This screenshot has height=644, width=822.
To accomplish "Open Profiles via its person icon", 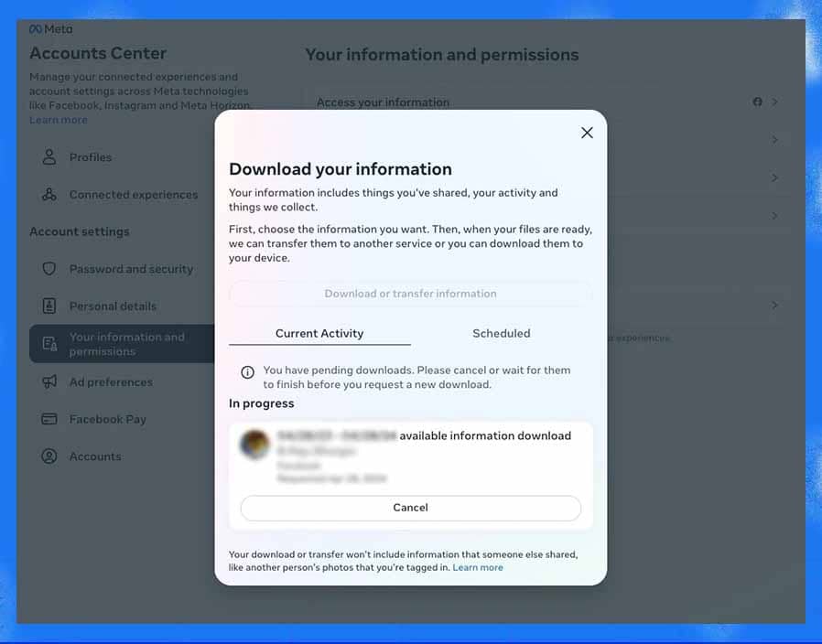I will (49, 157).
